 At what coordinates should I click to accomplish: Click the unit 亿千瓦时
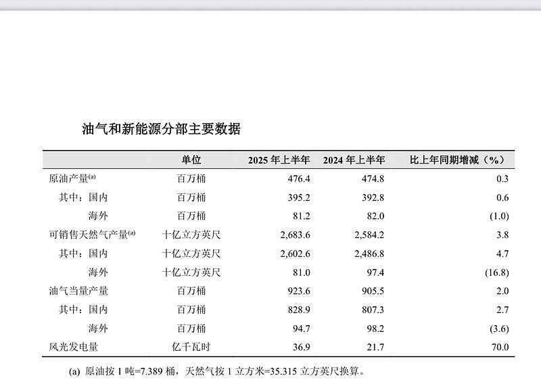click(x=191, y=347)
